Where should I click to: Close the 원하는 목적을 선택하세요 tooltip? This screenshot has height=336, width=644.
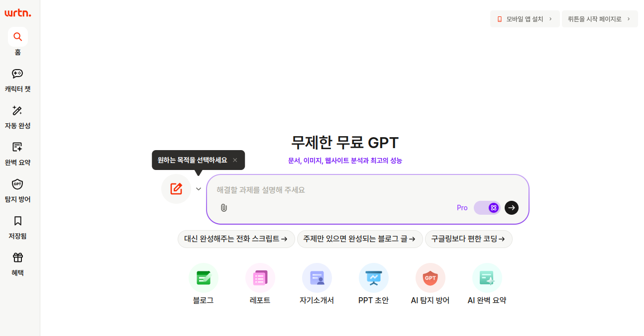point(235,160)
